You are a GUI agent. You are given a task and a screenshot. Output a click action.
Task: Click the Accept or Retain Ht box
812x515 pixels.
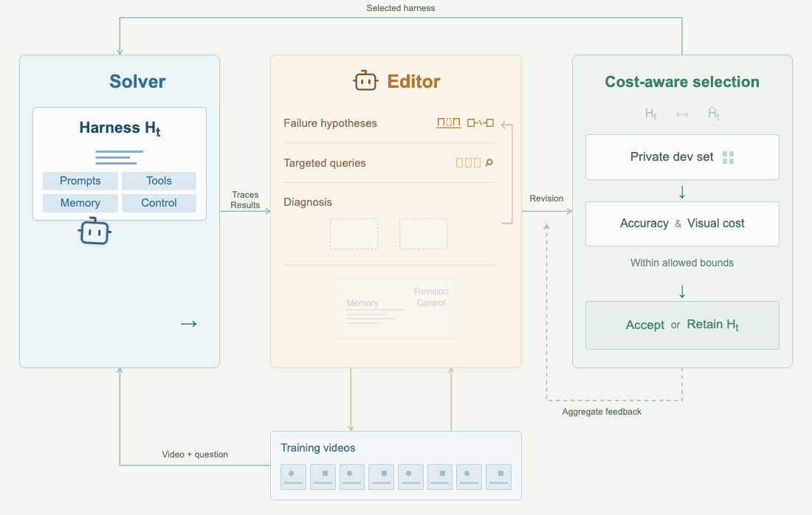tap(682, 325)
